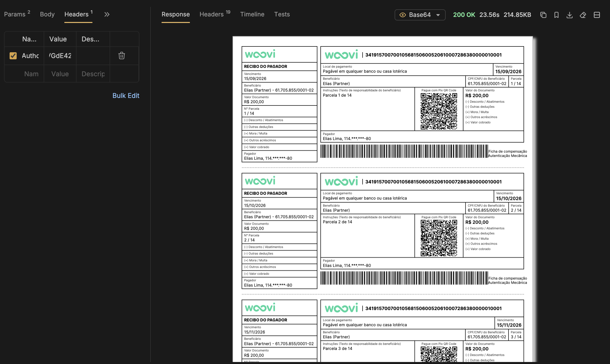Edit the header value /GdE42 field

click(60, 56)
